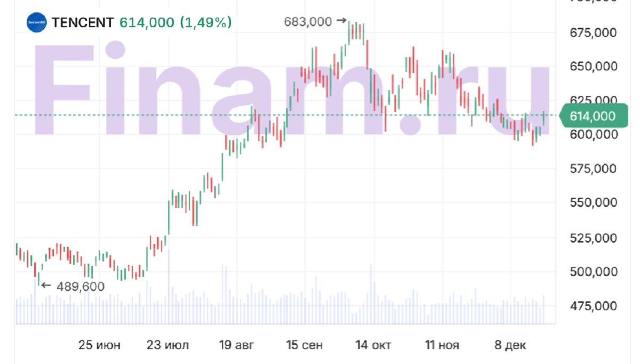Click the 675,000 price axis label
The width and height of the screenshot is (640, 364).
coord(594,33)
